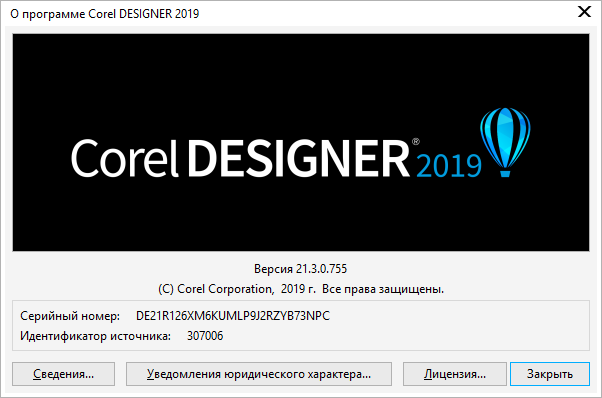Click the Идентификатор источника label

click(x=96, y=336)
